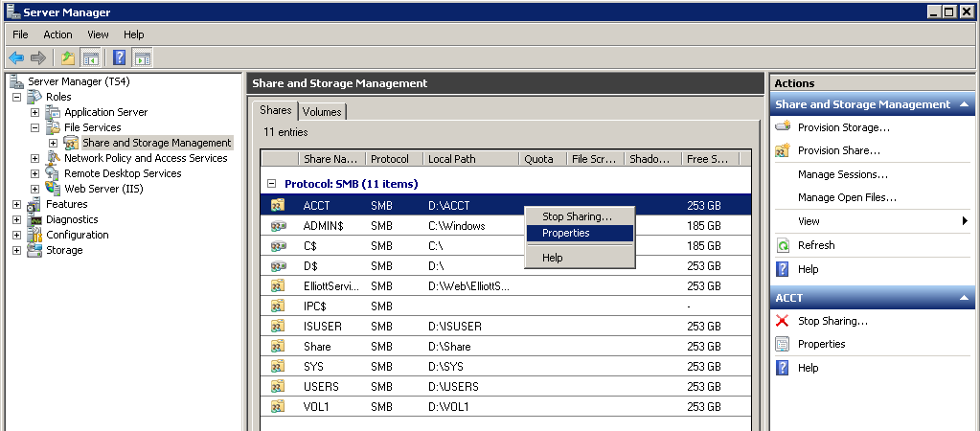Image resolution: width=980 pixels, height=431 pixels.
Task: Click the Web Server (IIS) icon
Action: pyautogui.click(x=53, y=189)
